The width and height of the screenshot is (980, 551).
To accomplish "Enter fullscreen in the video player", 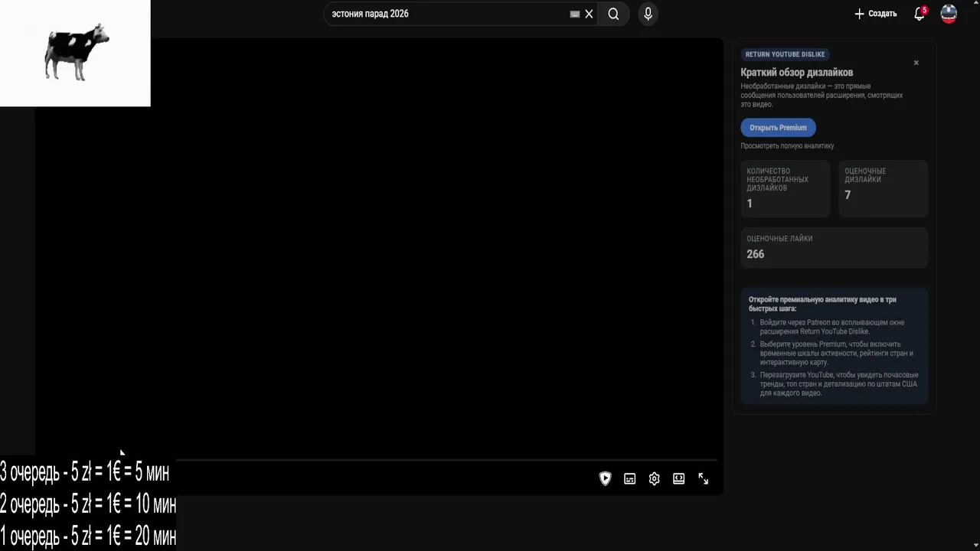I will 703,478.
